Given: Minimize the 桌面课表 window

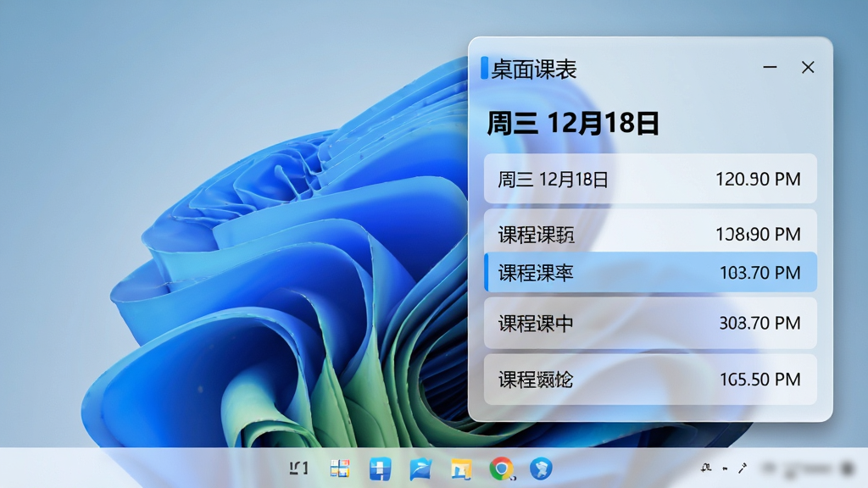Looking at the screenshot, I should coord(770,68).
